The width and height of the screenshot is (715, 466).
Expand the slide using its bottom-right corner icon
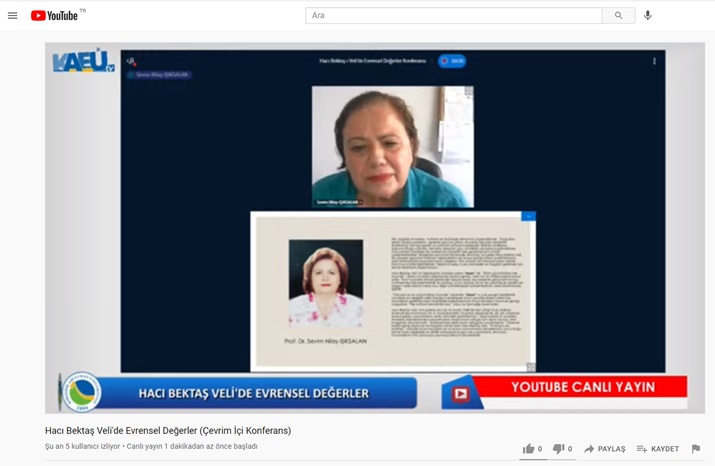[x=530, y=367]
